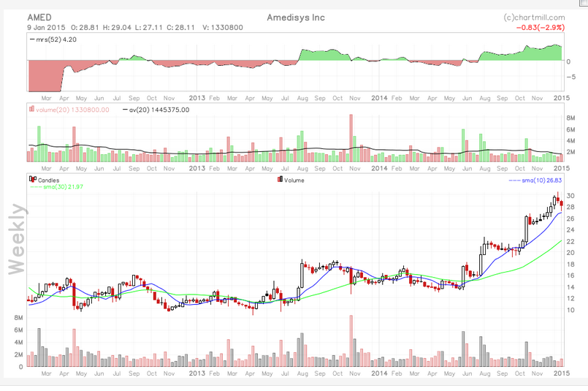Click the Candles legend candlestick icon
The height and width of the screenshot is (391, 588).
(33, 179)
